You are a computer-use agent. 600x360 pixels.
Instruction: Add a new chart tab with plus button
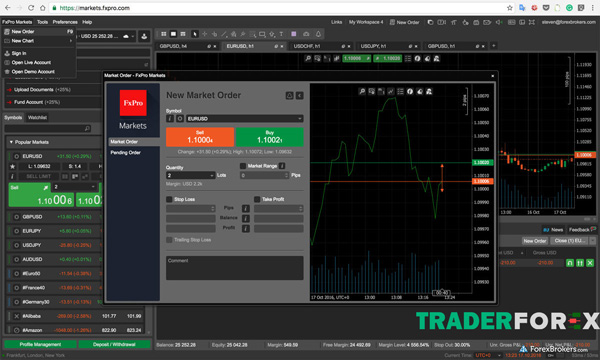point(494,46)
